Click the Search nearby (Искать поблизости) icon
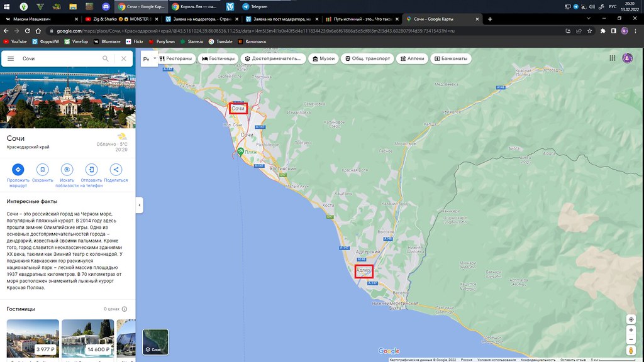The width and height of the screenshot is (644, 362). click(67, 170)
